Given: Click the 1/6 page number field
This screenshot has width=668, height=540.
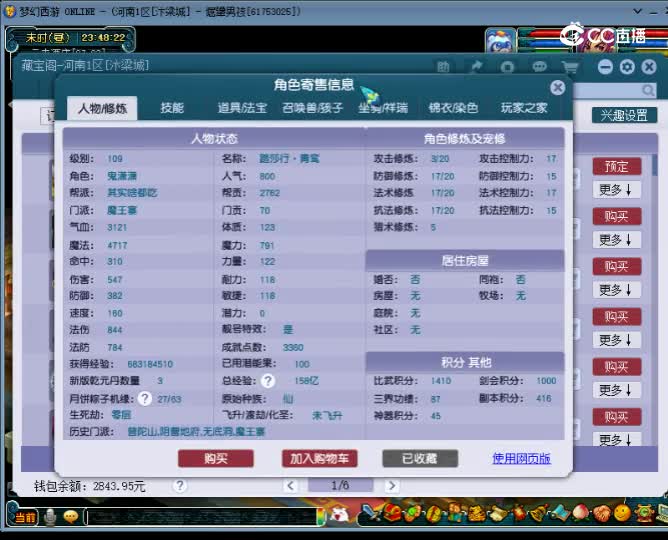Looking at the screenshot, I should (x=340, y=485).
